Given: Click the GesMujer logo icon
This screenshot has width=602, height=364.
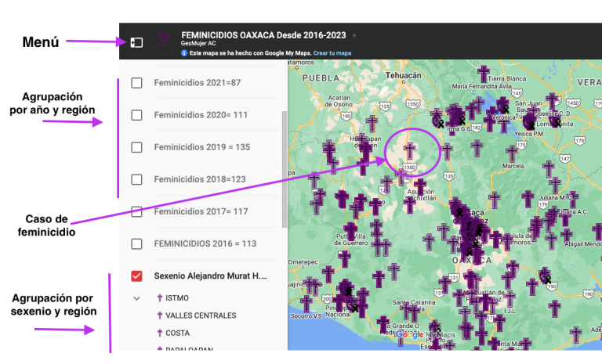Looking at the screenshot, I should pos(165,39).
